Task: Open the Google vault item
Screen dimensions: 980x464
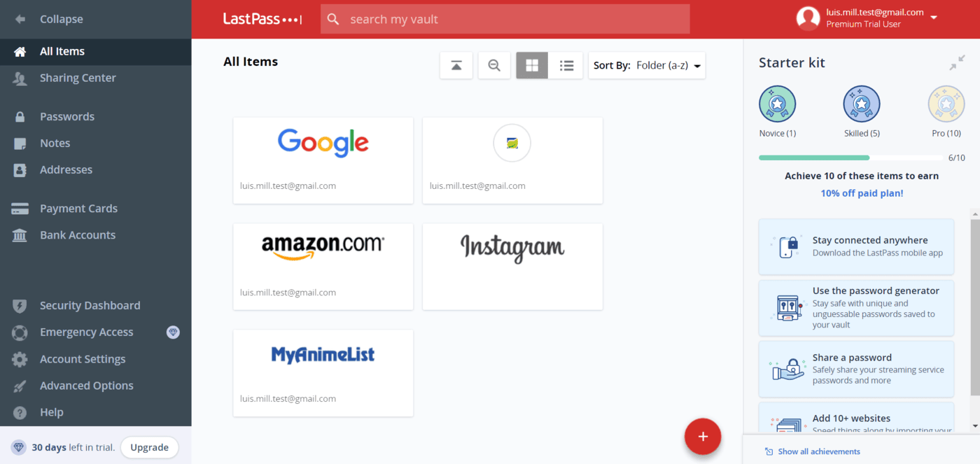Action: [x=323, y=160]
